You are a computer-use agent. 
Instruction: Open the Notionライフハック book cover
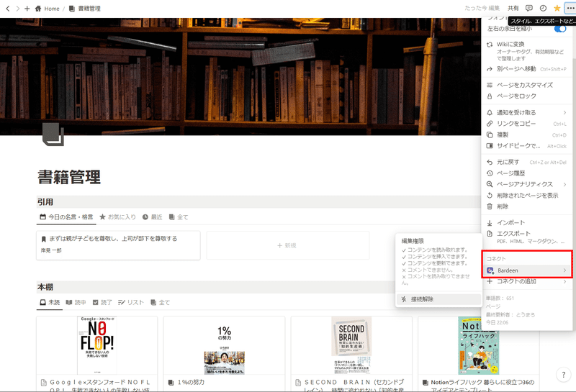479,345
